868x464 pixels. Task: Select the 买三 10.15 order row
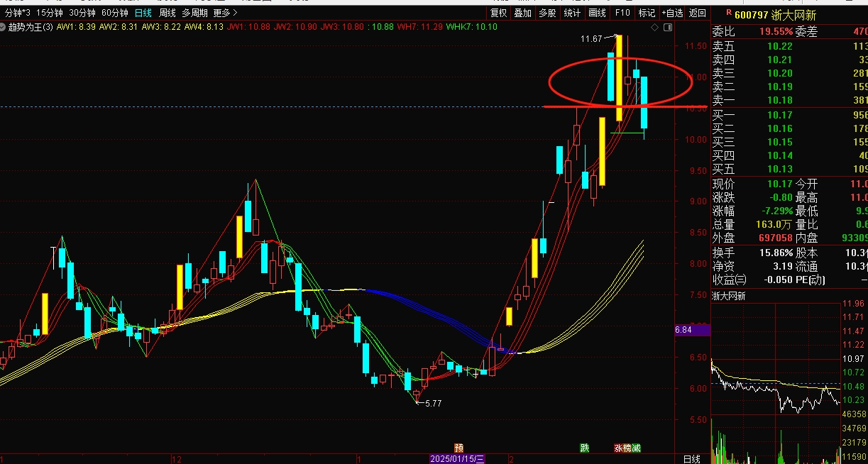coord(789,141)
